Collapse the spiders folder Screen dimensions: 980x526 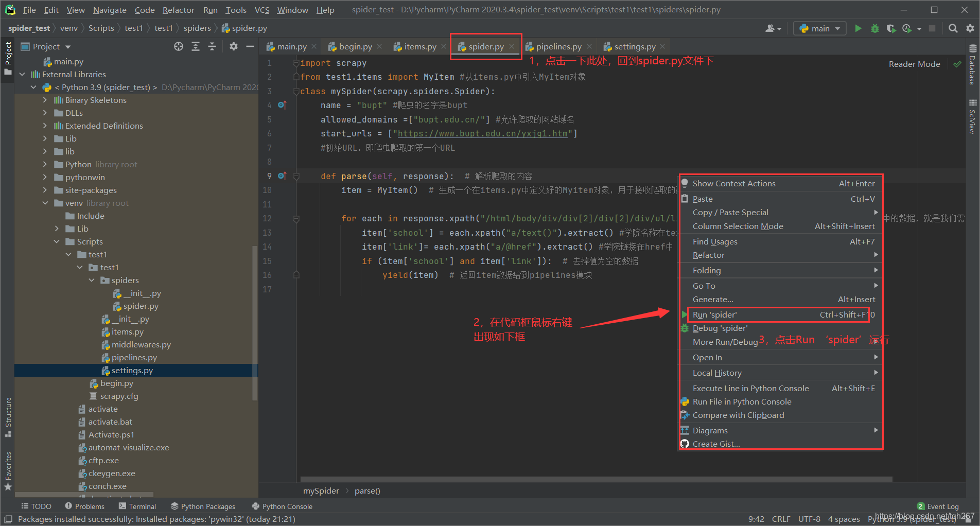coord(92,280)
